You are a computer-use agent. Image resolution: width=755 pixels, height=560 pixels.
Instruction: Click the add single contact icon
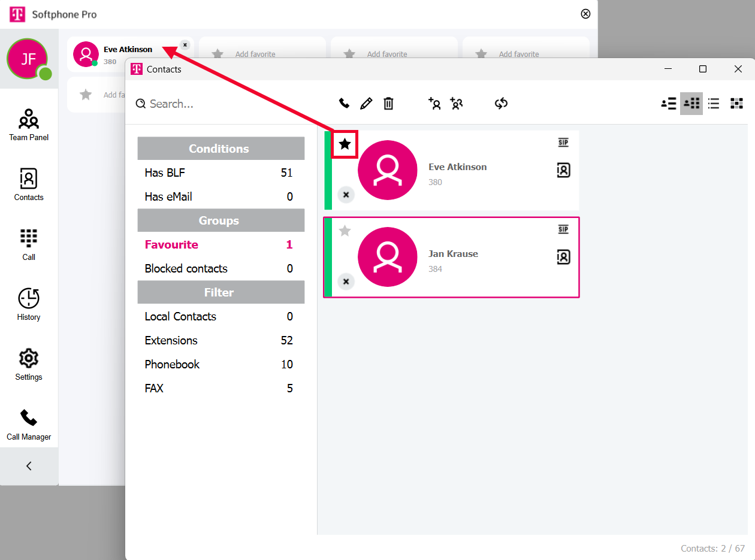point(434,104)
